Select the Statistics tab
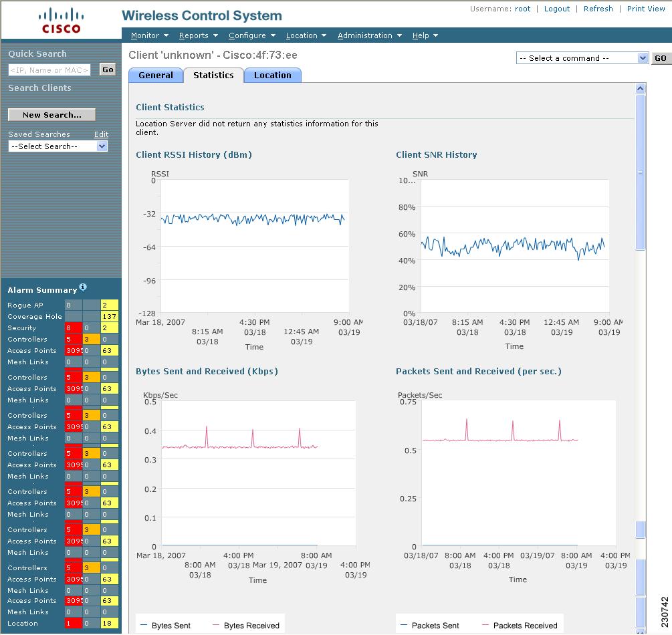Screen dimensions: 672x635 (x=213, y=76)
